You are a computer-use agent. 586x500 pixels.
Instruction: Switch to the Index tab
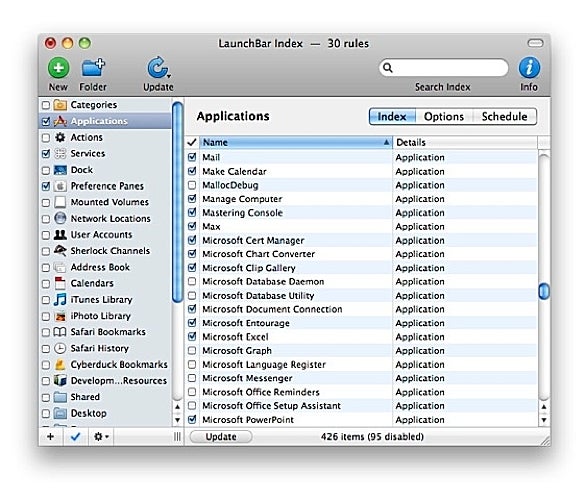tap(392, 117)
